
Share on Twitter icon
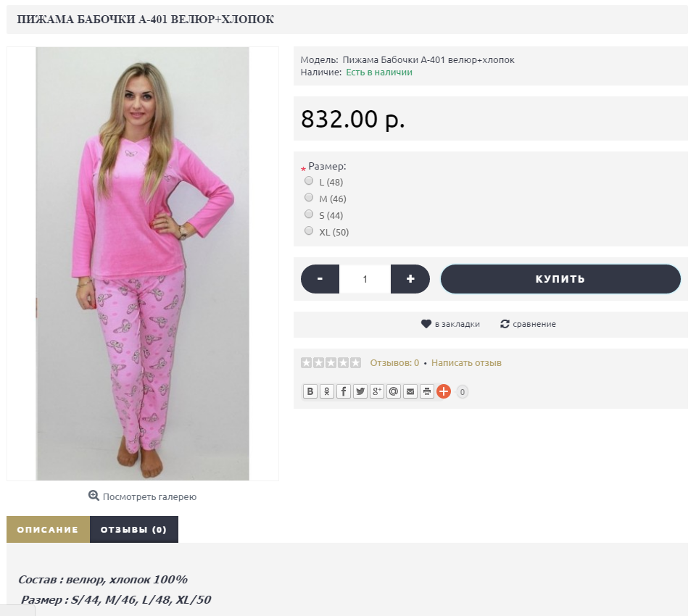[x=360, y=391]
